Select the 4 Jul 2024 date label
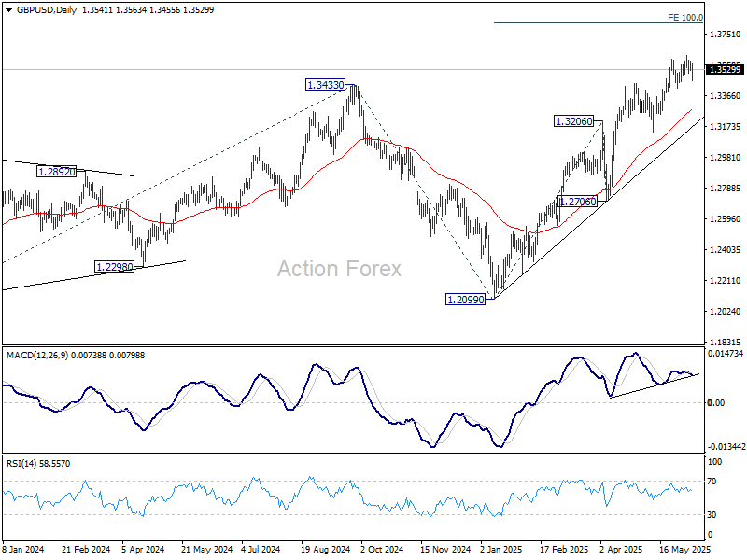 pos(261,549)
